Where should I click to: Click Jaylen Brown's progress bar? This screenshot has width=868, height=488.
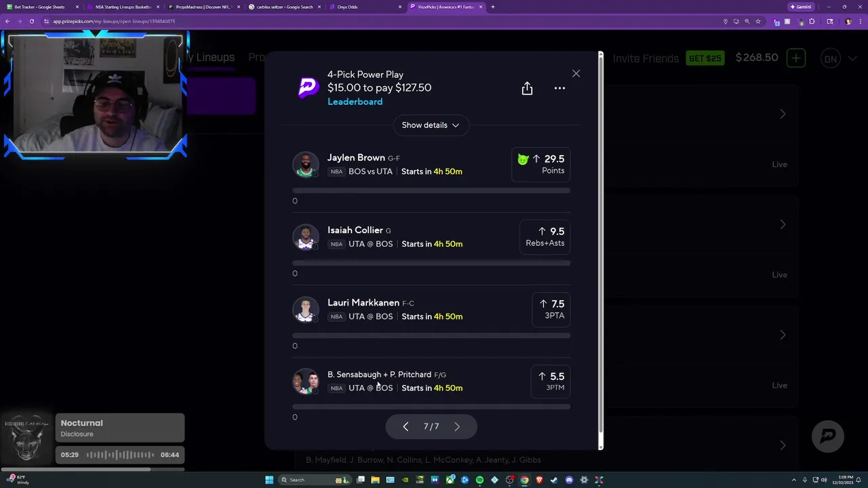coord(431,191)
